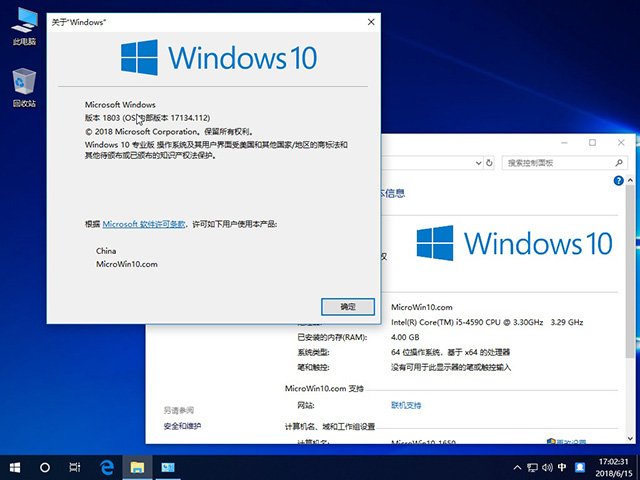Click the Cortana circle icon on taskbar
Screen dimensions: 640x480
[x=45, y=467]
